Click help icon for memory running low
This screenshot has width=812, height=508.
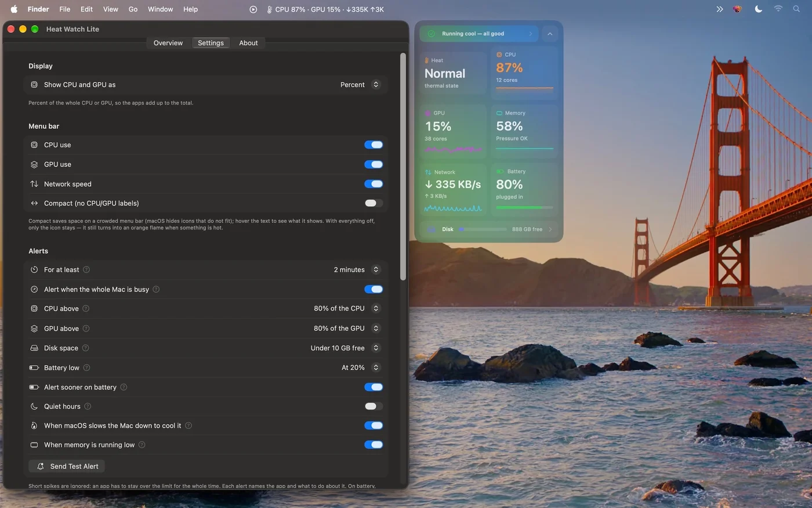pos(142,445)
